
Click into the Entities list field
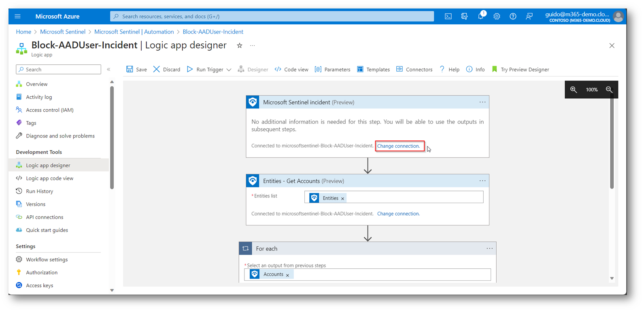click(394, 197)
